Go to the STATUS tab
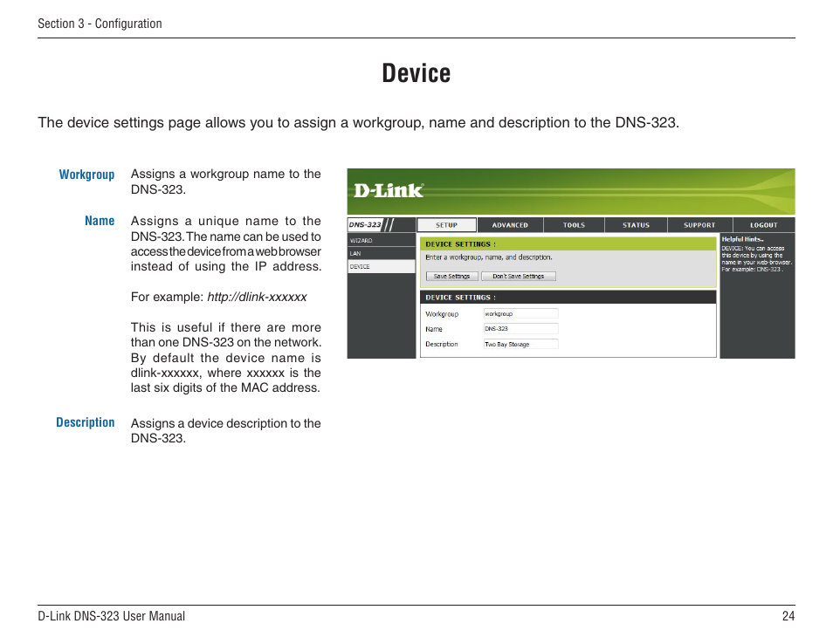Viewport: 833px width, 644px height. point(636,225)
